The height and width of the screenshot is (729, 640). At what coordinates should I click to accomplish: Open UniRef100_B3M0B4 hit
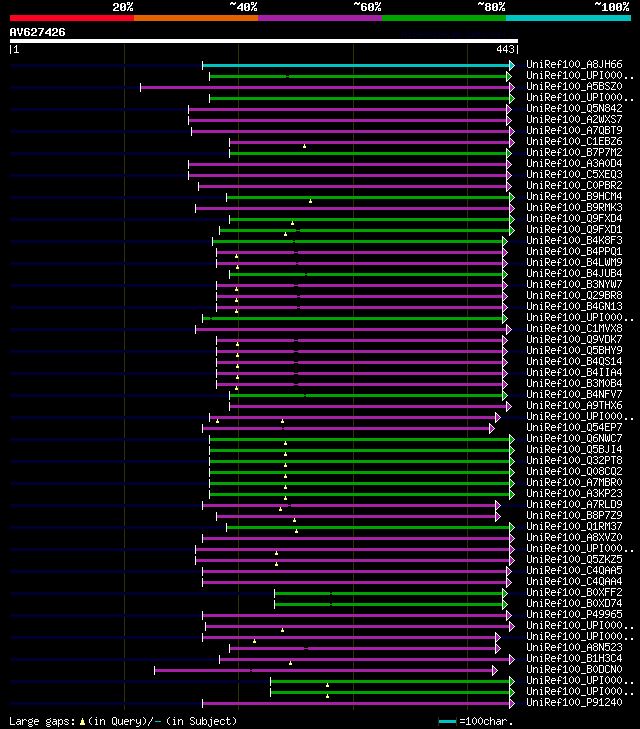(574, 384)
